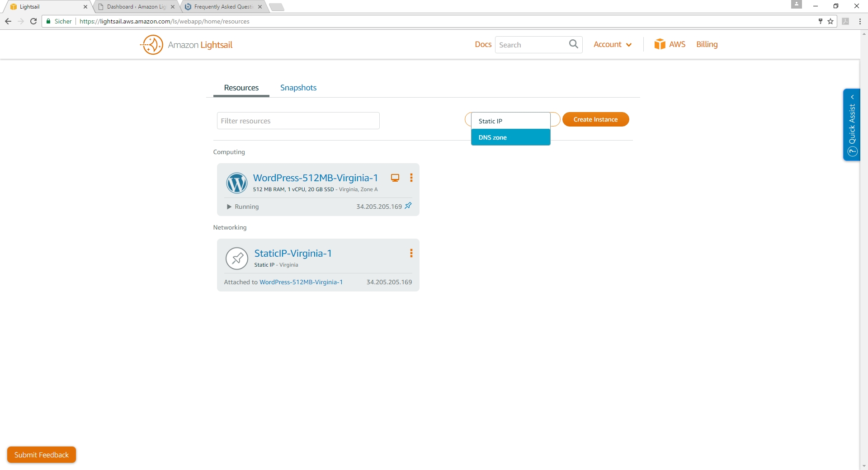Close the Dashboard Amazon Lightsail tab
Viewport: 868px width, 470px height.
click(173, 7)
